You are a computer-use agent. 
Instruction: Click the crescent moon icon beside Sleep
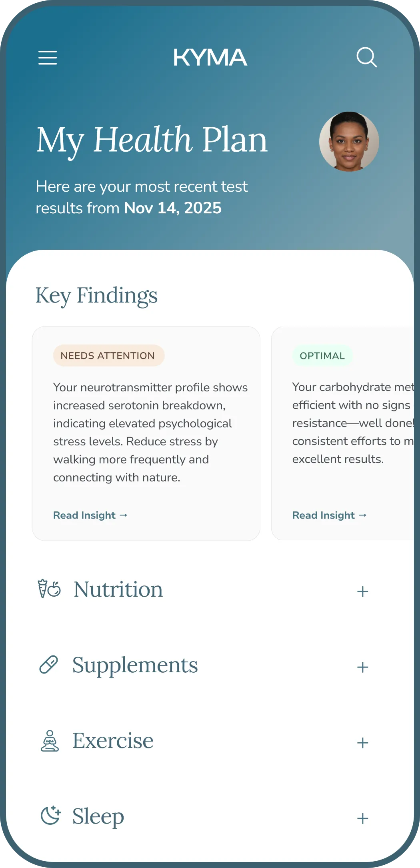tap(50, 816)
